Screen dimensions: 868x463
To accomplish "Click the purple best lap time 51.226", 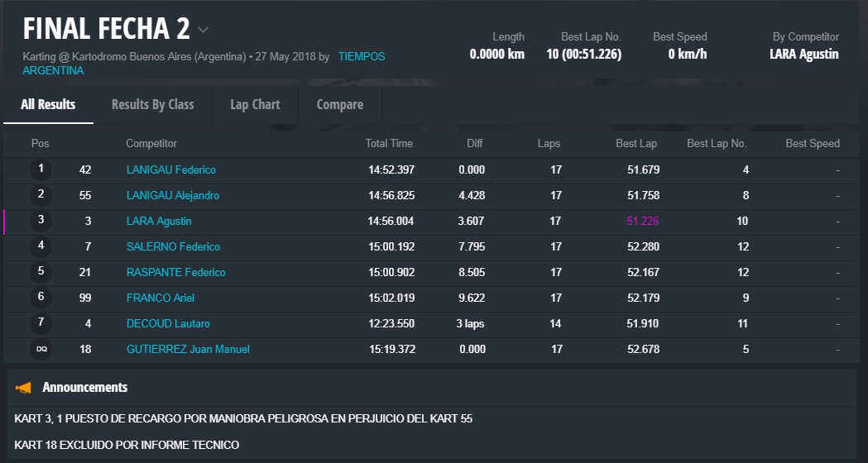I will [643, 221].
